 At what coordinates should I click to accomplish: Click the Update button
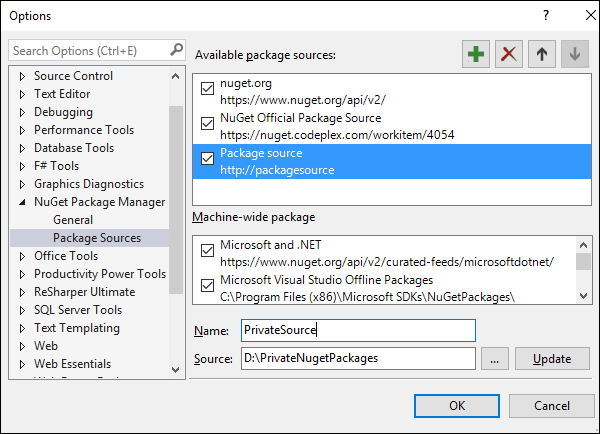click(552, 359)
